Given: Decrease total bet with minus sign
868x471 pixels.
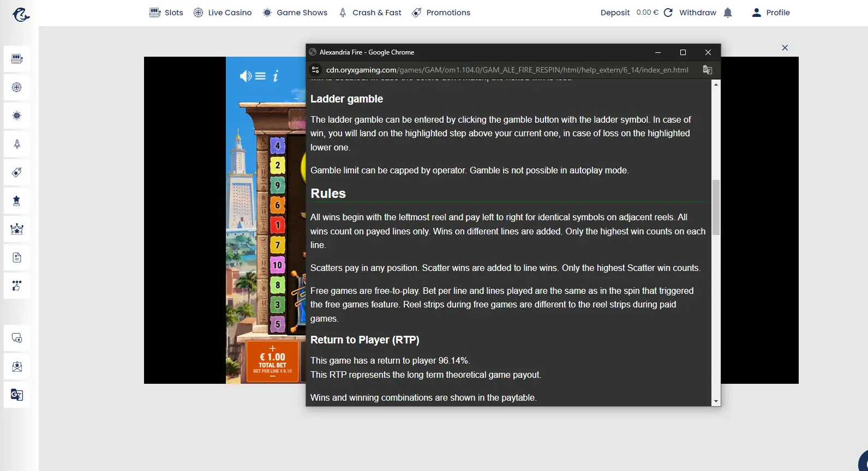Looking at the screenshot, I should point(273,376).
